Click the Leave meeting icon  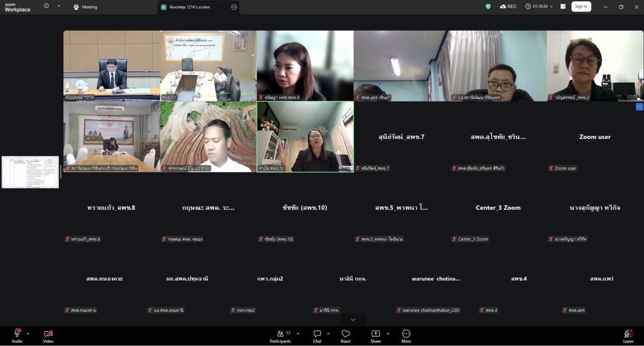628,333
